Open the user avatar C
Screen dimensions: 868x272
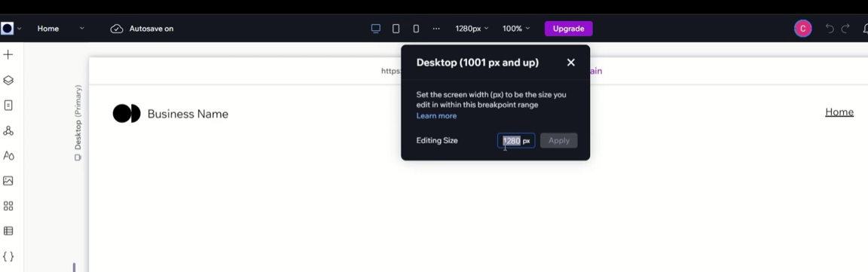802,29
